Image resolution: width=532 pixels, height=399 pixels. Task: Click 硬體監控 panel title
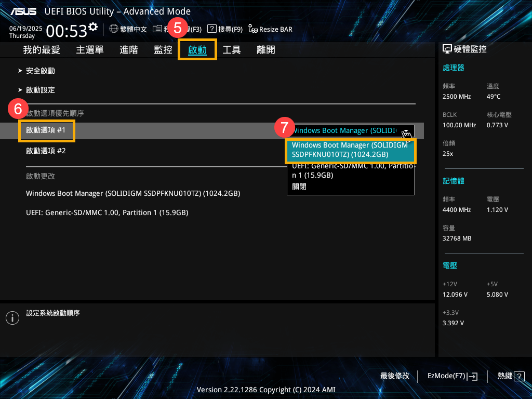coord(470,49)
